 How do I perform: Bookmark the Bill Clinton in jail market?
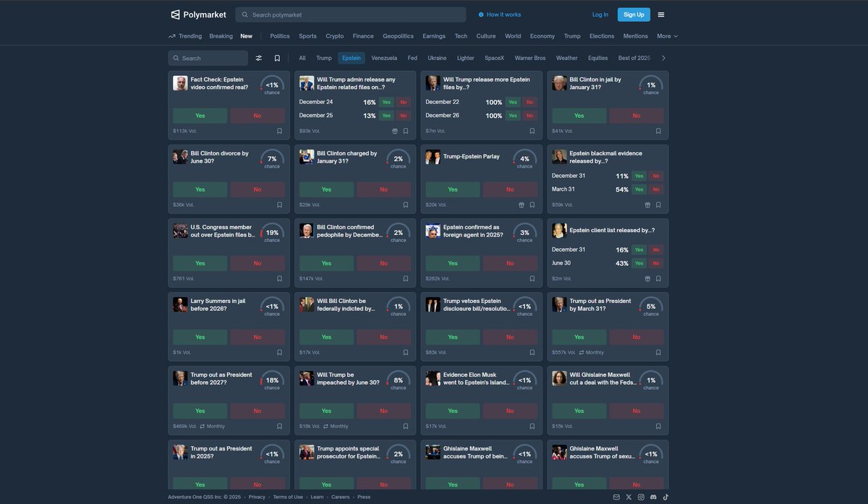tap(658, 131)
